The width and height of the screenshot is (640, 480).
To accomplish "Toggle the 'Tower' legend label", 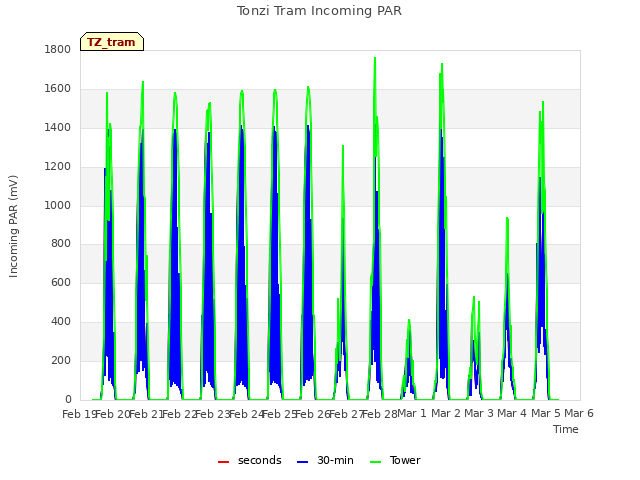I will point(405,460).
